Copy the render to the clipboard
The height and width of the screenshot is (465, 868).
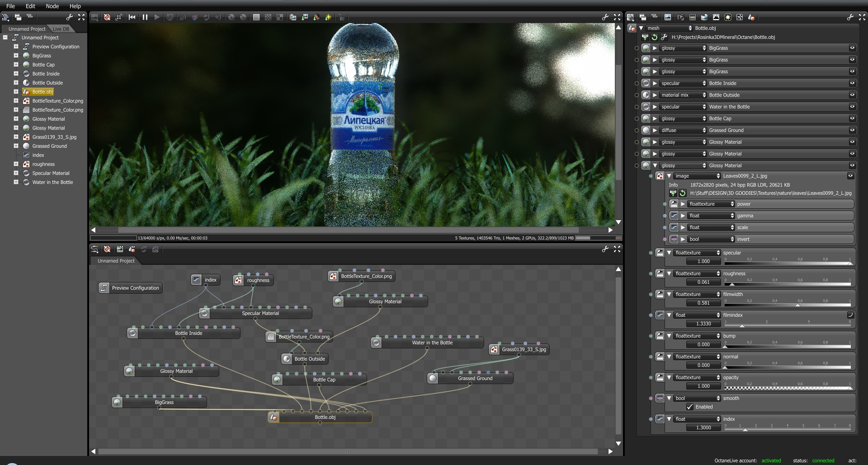[293, 17]
